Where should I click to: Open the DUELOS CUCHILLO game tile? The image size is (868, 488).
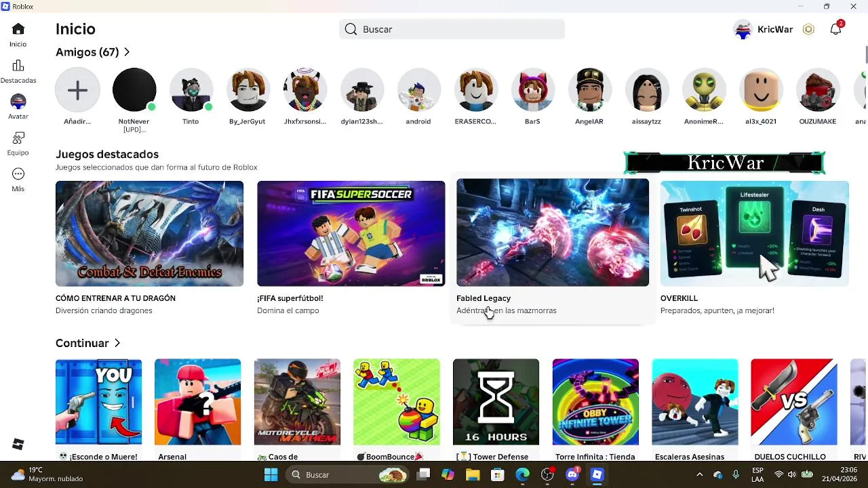coord(794,409)
